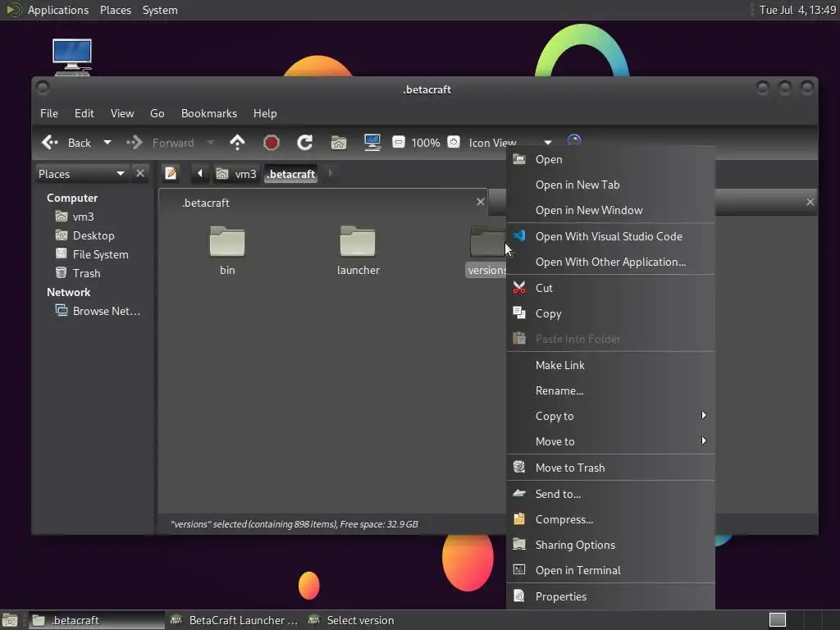Choose Compress option

pos(610,519)
